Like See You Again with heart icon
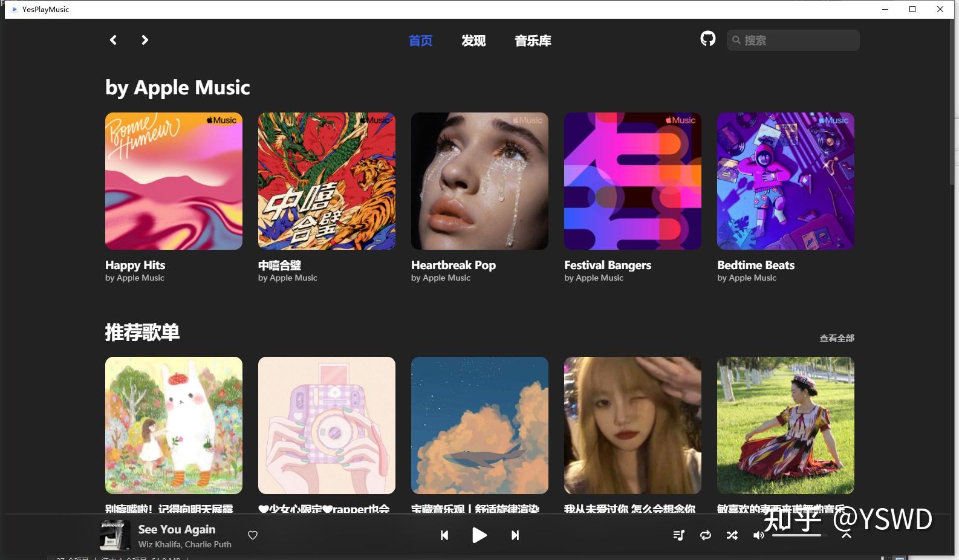Image resolution: width=959 pixels, height=560 pixels. click(253, 535)
